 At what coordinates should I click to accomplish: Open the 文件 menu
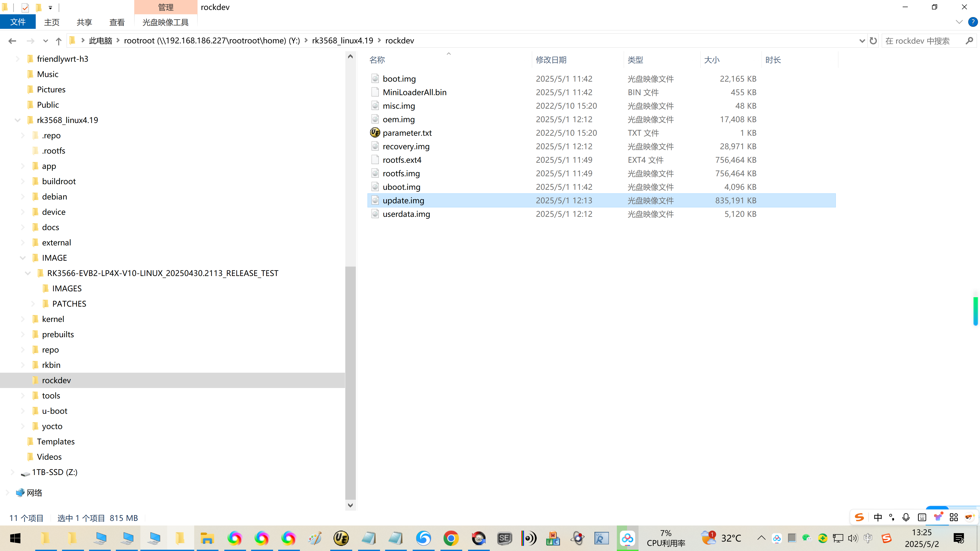click(x=18, y=22)
